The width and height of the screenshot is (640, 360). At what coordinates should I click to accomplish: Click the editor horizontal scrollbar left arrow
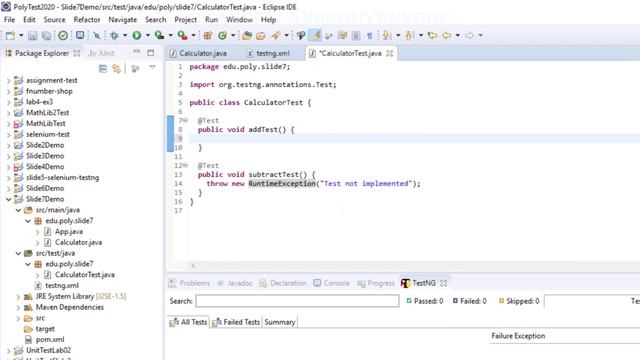point(193,266)
